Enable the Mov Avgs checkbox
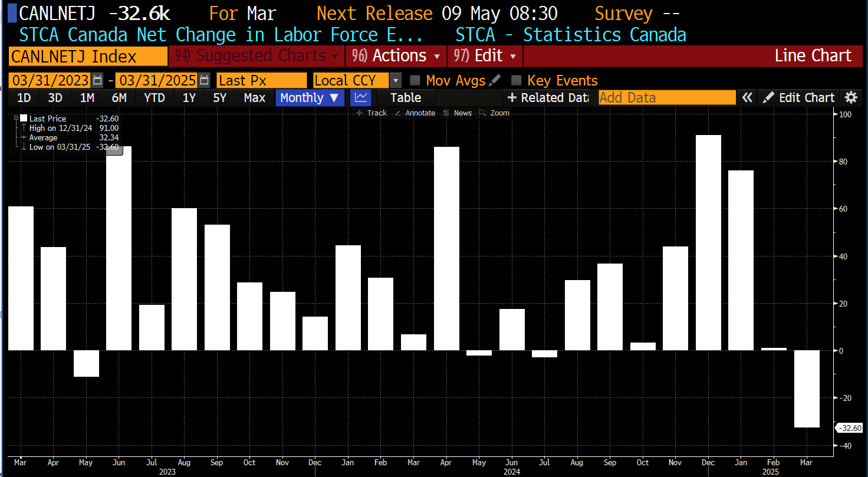This screenshot has width=868, height=477. pos(415,81)
